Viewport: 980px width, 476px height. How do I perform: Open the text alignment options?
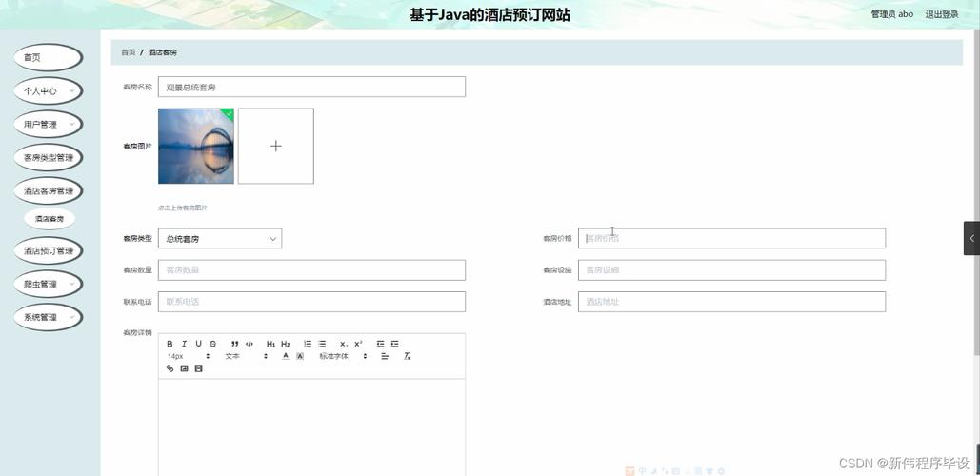coord(385,356)
